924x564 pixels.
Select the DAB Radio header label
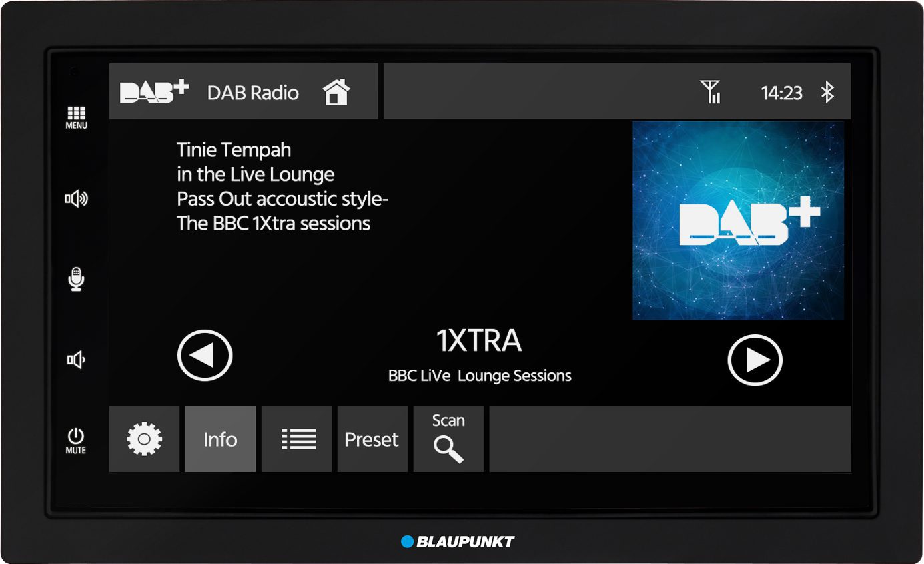pos(254,93)
